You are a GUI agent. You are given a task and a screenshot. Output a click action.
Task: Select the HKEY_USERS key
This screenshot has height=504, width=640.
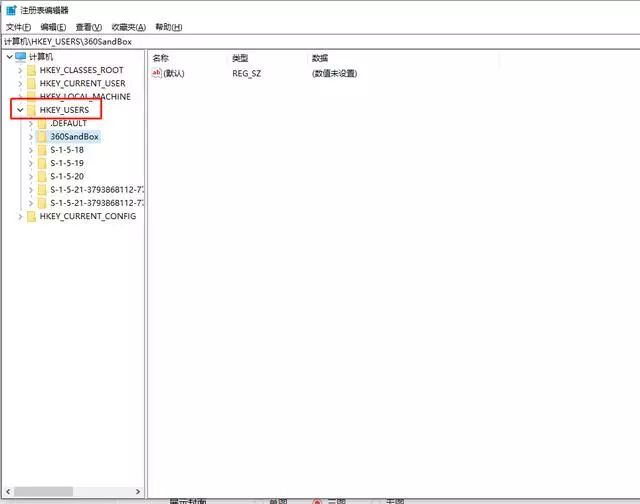click(64, 110)
